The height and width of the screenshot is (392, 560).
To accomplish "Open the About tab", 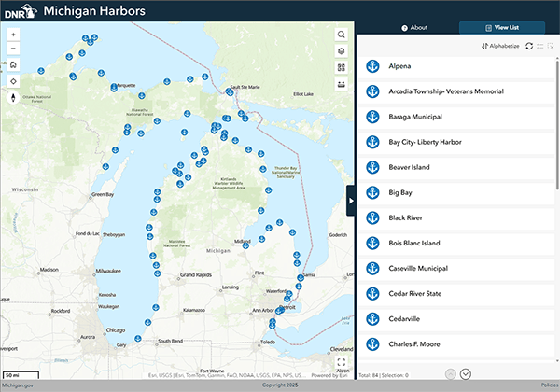I will [414, 27].
